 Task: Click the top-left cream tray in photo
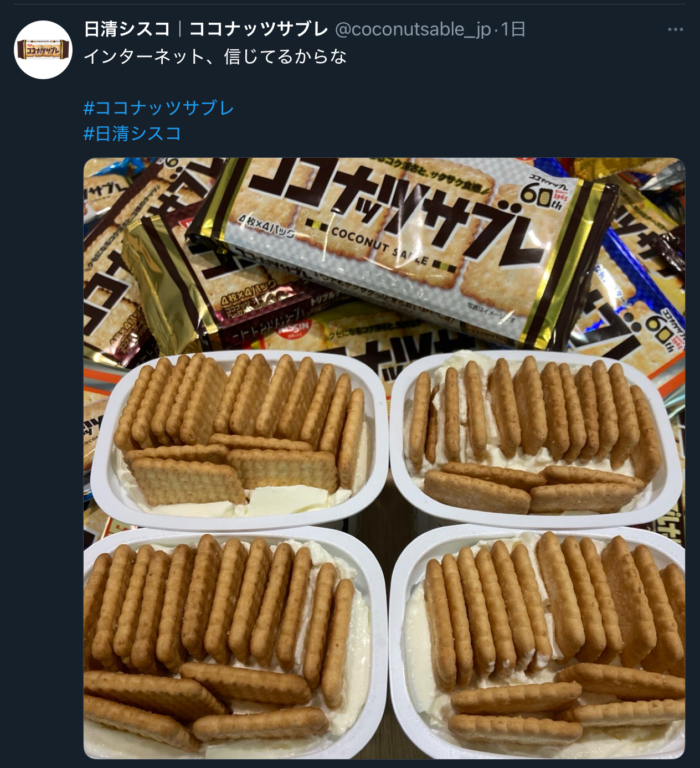[239, 437]
